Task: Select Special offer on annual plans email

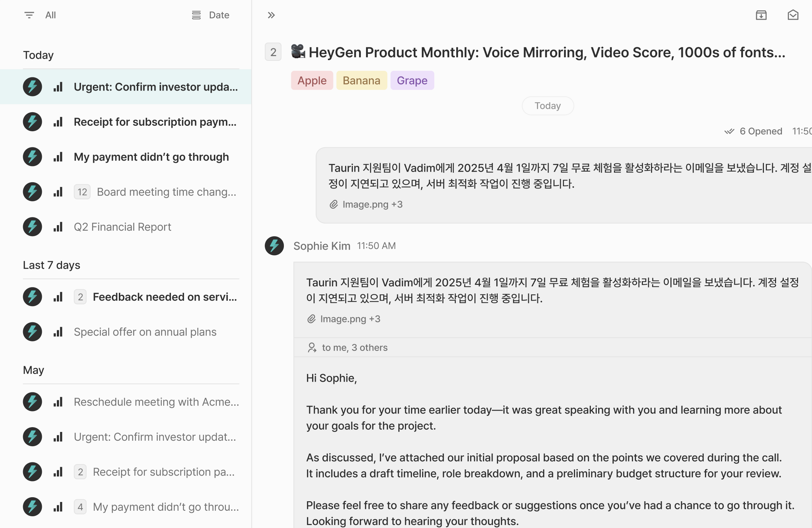Action: click(x=145, y=332)
